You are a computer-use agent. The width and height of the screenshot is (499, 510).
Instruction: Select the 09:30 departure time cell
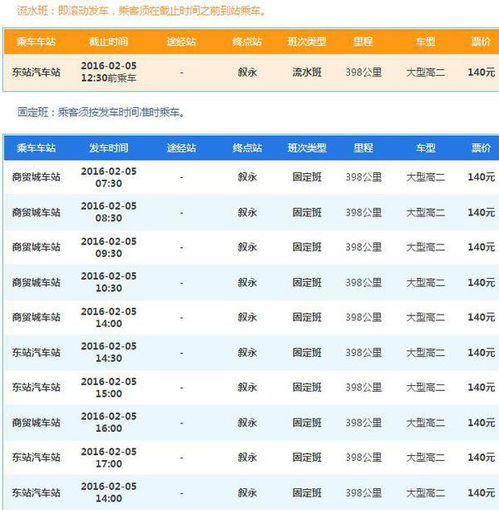[x=109, y=247]
